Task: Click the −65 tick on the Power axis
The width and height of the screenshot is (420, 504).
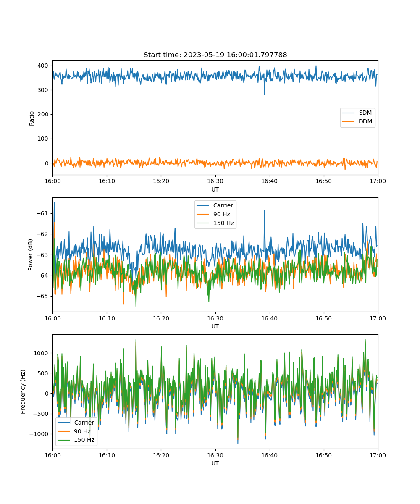Action: 43,296
